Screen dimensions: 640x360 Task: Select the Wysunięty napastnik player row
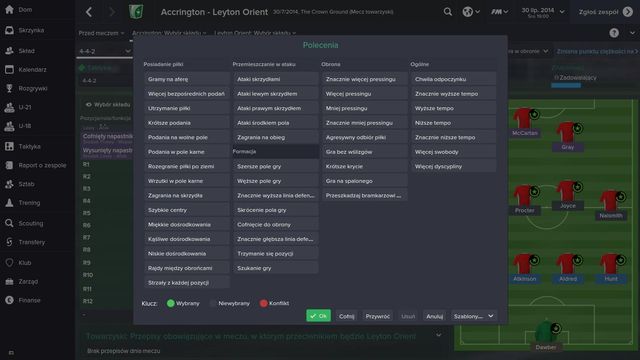(106, 152)
